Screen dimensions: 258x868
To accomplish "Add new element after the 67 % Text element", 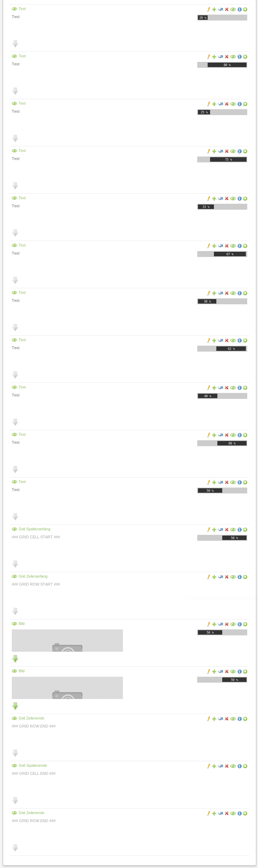I will point(245,246).
